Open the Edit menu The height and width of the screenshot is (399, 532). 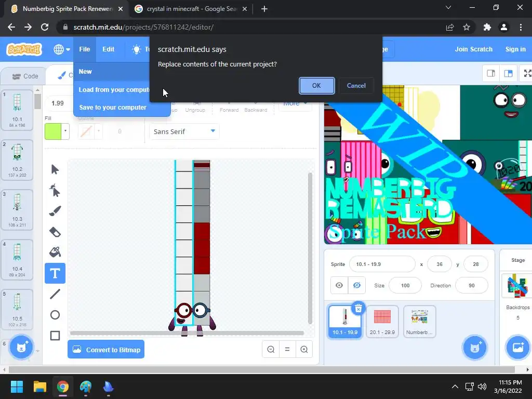pyautogui.click(x=108, y=49)
